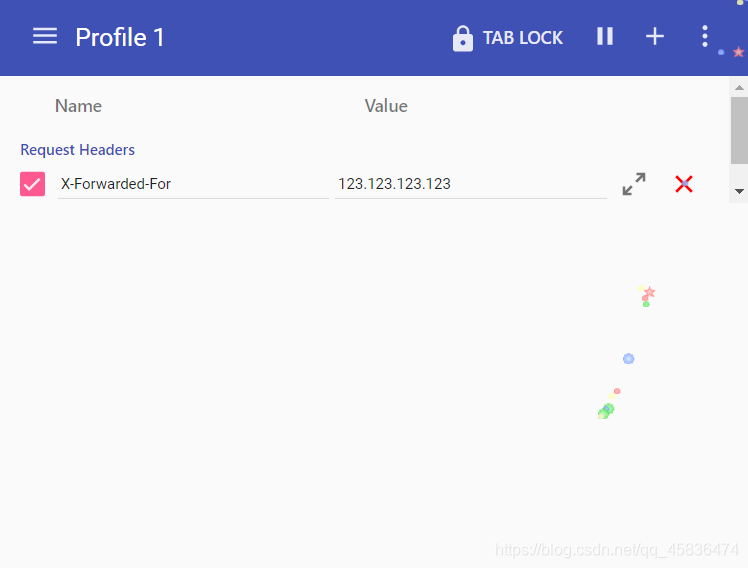Edit the 123.123.123.123 value field
Image resolution: width=748 pixels, height=568 pixels.
click(x=471, y=184)
